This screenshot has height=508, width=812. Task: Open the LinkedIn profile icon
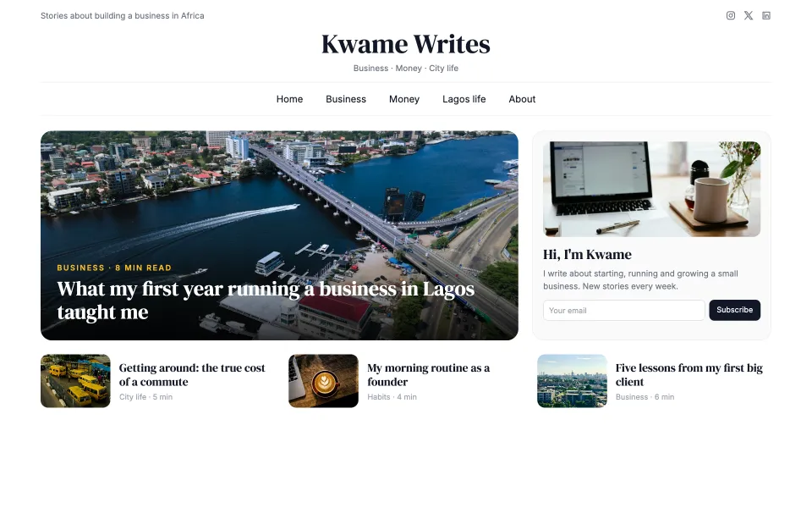point(766,15)
